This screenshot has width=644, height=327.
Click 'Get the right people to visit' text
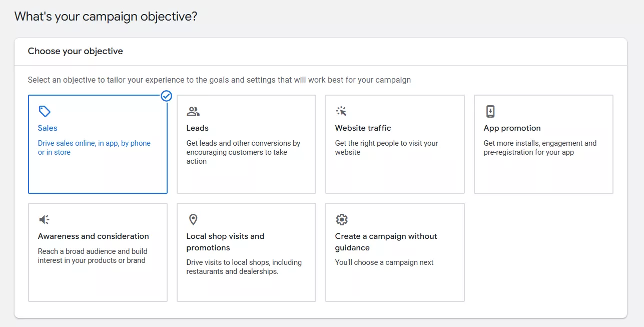386,148
